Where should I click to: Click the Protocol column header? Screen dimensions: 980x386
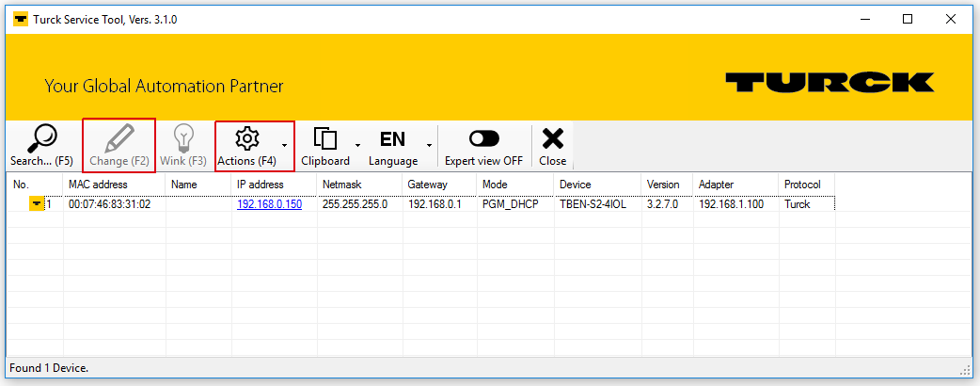tap(806, 185)
